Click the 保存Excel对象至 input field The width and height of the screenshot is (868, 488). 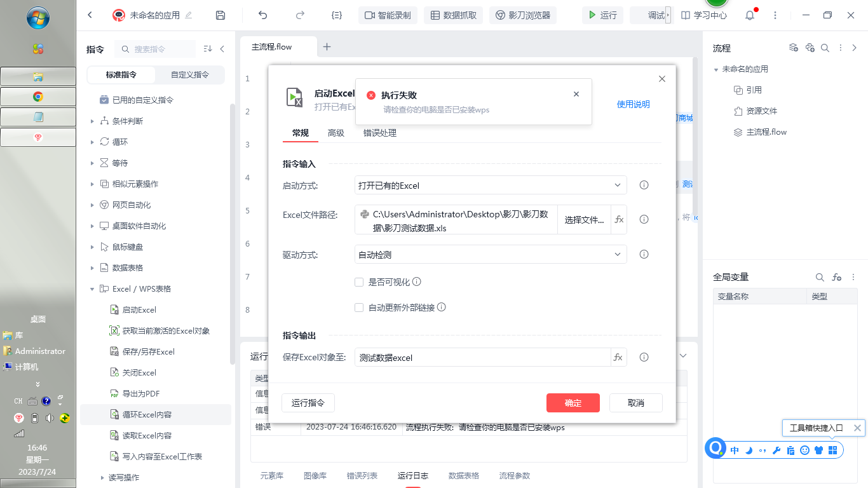point(482,358)
